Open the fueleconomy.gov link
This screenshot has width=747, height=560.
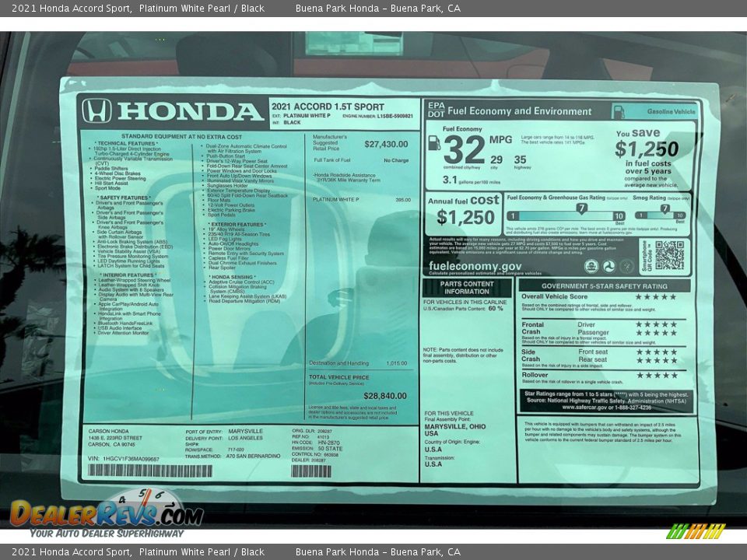pyautogui.click(x=475, y=266)
